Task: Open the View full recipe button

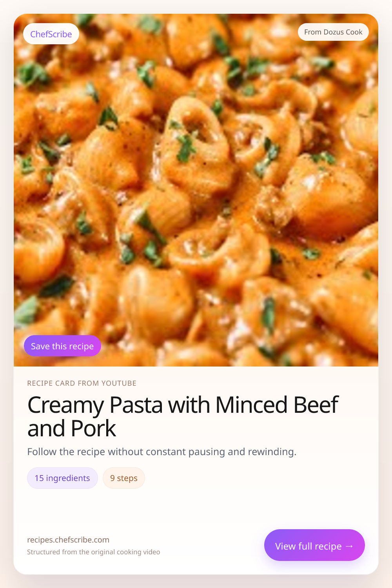Action: tap(314, 545)
